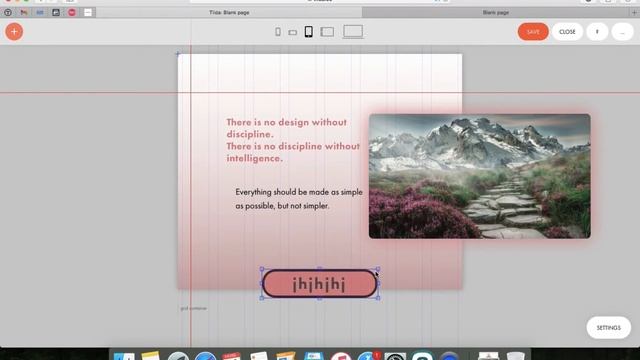Switch to the second 'Blank page' tab
This screenshot has width=640, height=360.
(x=496, y=12)
